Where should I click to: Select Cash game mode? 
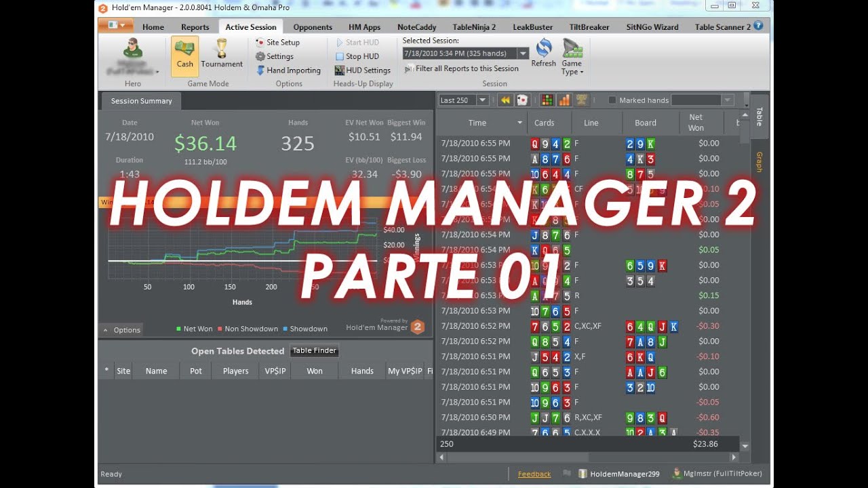(x=184, y=55)
